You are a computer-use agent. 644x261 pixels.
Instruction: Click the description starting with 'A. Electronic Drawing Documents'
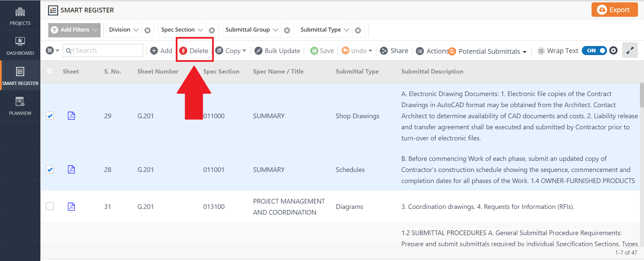(519, 116)
